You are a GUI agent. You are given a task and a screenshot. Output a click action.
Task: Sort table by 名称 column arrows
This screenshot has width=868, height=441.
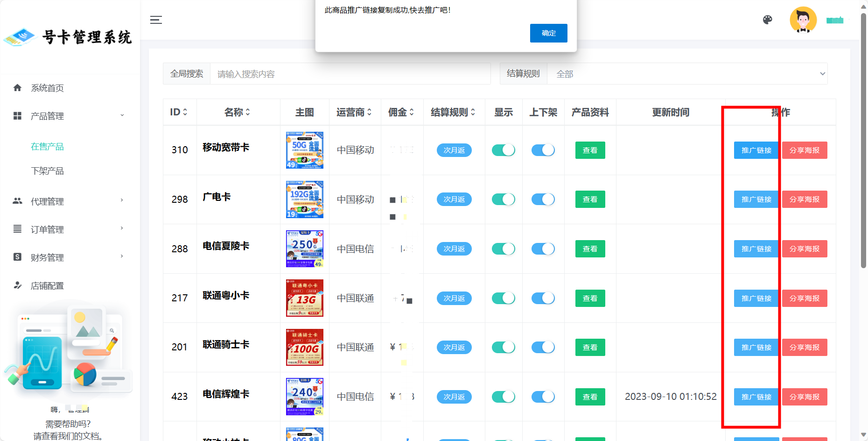coord(248,112)
